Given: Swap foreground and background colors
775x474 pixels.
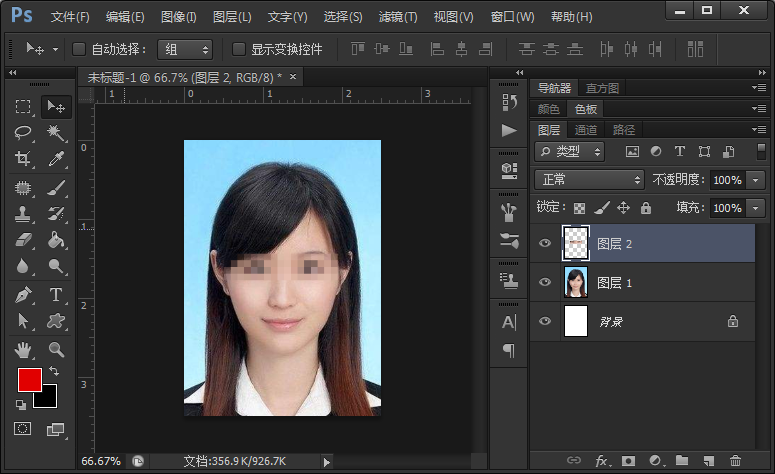Looking at the screenshot, I should [x=53, y=371].
